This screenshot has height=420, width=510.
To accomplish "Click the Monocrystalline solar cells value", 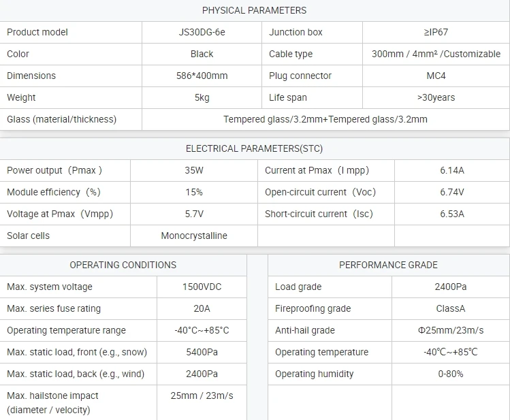I will pyautogui.click(x=194, y=236).
